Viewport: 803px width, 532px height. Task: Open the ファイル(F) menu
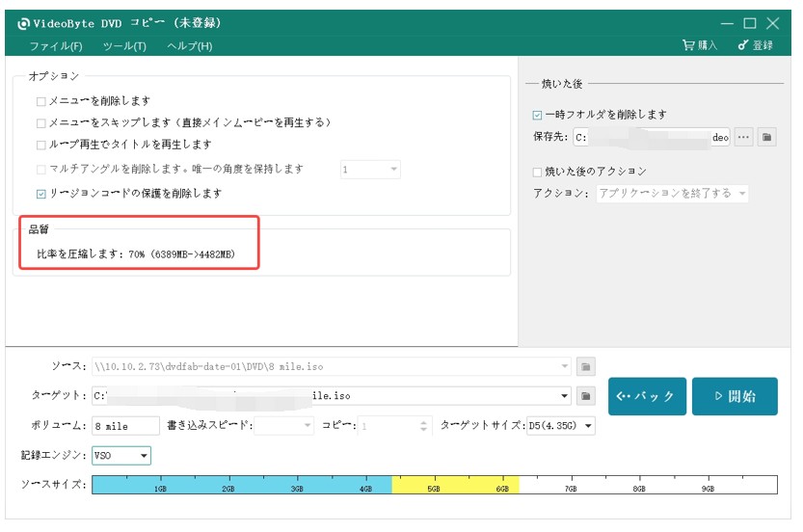pos(56,46)
